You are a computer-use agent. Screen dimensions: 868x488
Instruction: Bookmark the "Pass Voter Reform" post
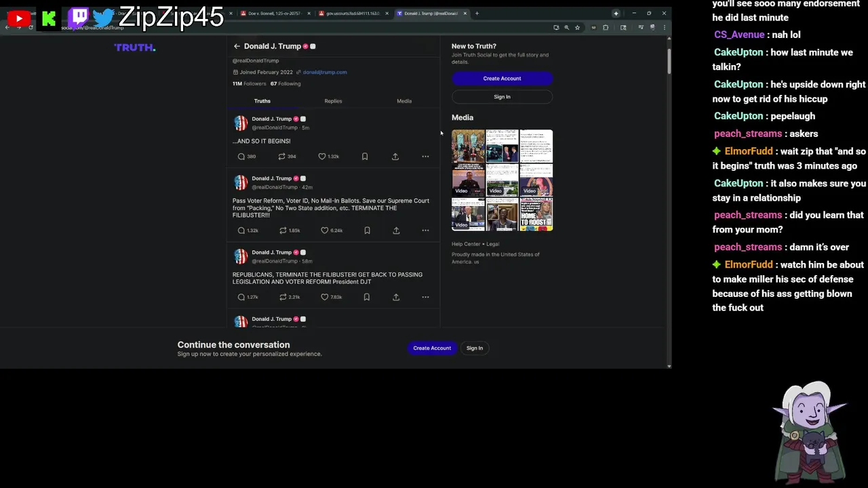pyautogui.click(x=367, y=230)
